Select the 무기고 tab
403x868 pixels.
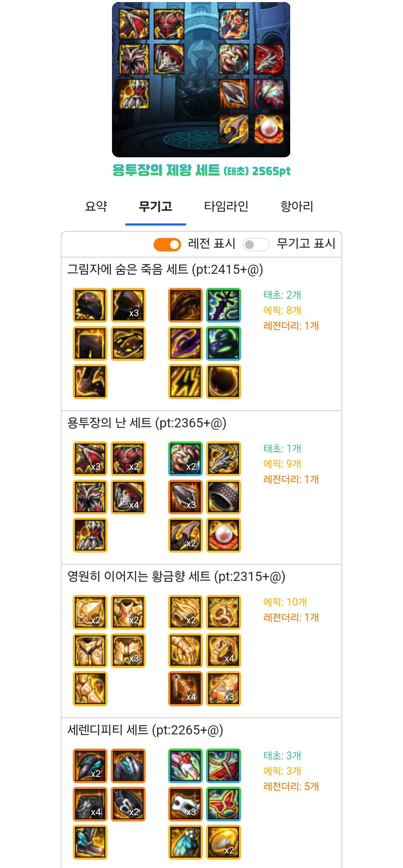click(x=155, y=206)
